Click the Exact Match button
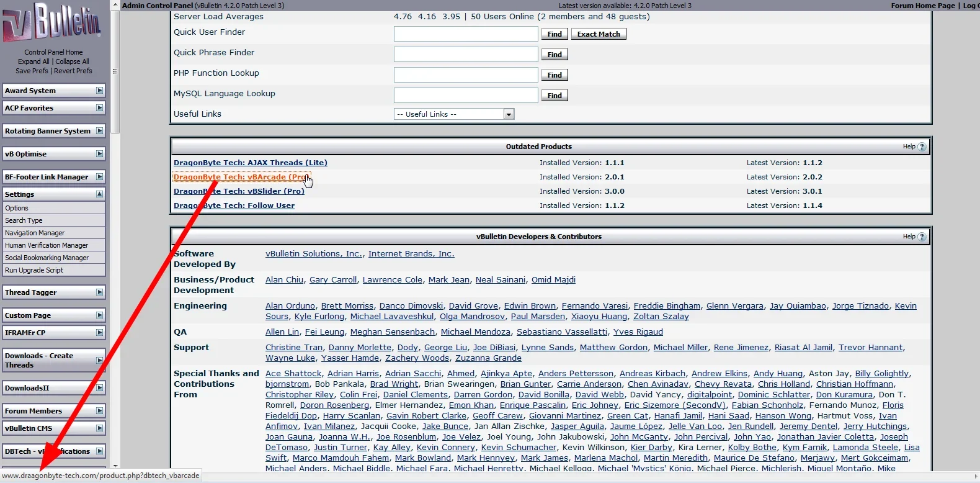Viewport: 980px width, 483px height. click(x=599, y=34)
